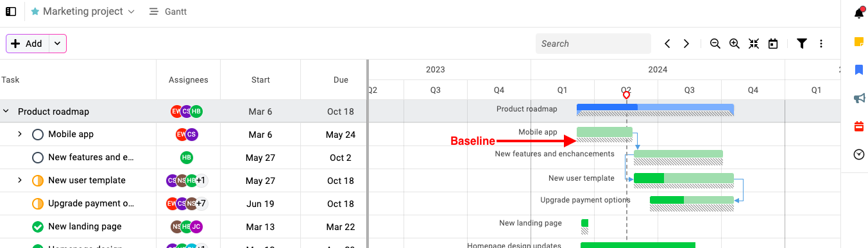The image size is (868, 248).
Task: Click the zoom in magnifier
Action: click(x=735, y=44)
